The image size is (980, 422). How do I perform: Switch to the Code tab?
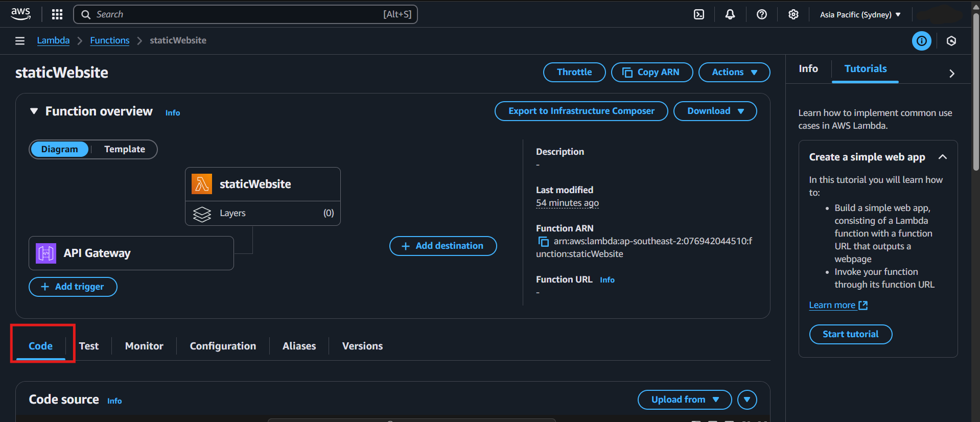(x=41, y=346)
